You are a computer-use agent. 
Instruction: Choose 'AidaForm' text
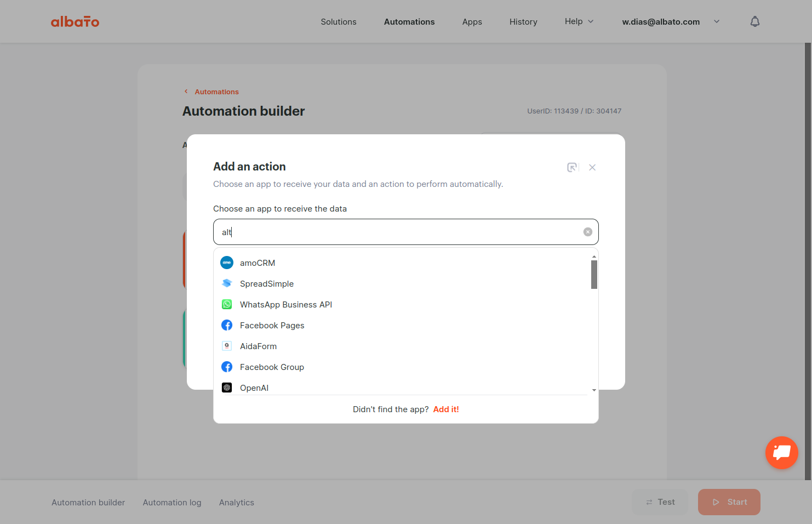pyautogui.click(x=259, y=346)
